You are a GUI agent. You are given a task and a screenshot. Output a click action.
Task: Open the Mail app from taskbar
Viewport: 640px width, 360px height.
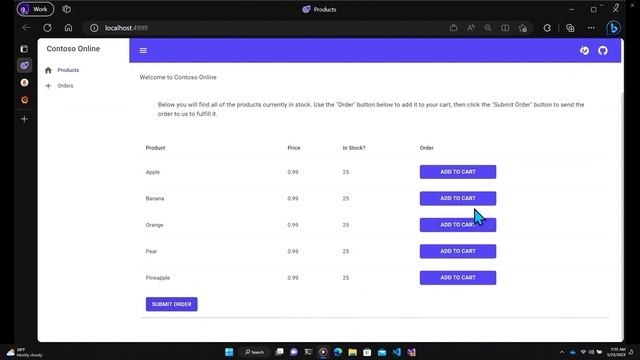pyautogui.click(x=382, y=352)
